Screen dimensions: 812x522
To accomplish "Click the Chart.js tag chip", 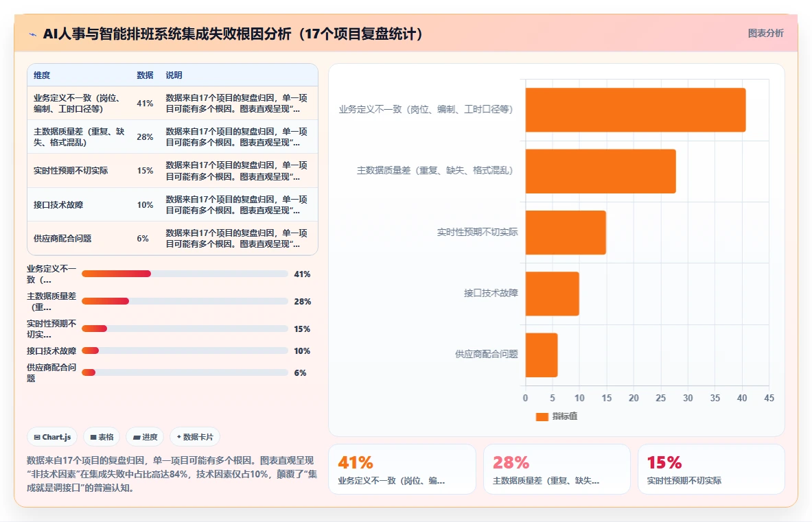I will (x=52, y=437).
